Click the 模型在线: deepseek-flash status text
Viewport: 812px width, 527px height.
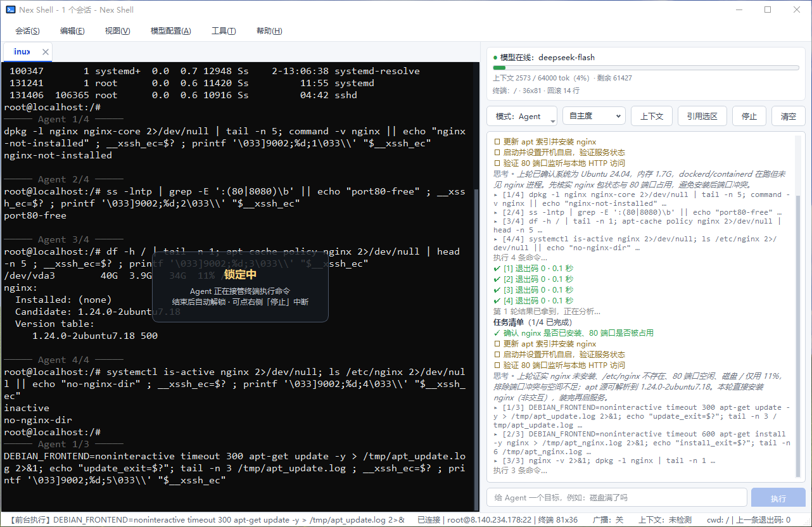coord(547,57)
